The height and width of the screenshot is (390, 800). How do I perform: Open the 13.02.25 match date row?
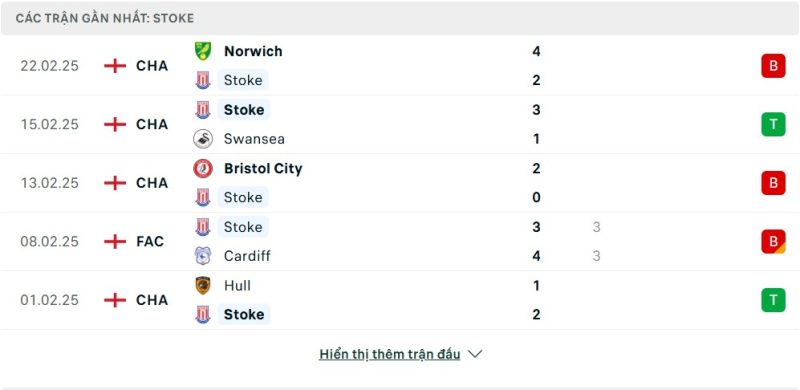[400, 183]
